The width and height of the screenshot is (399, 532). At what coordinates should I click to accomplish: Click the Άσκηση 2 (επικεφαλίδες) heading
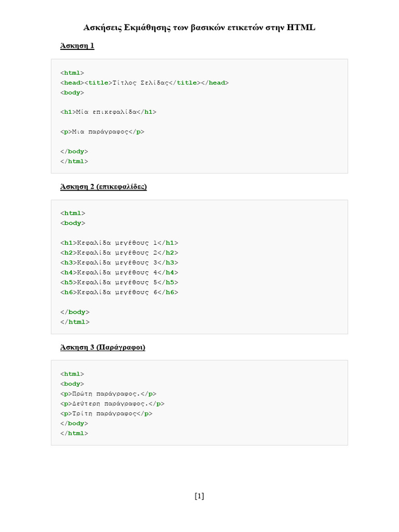coord(103,187)
